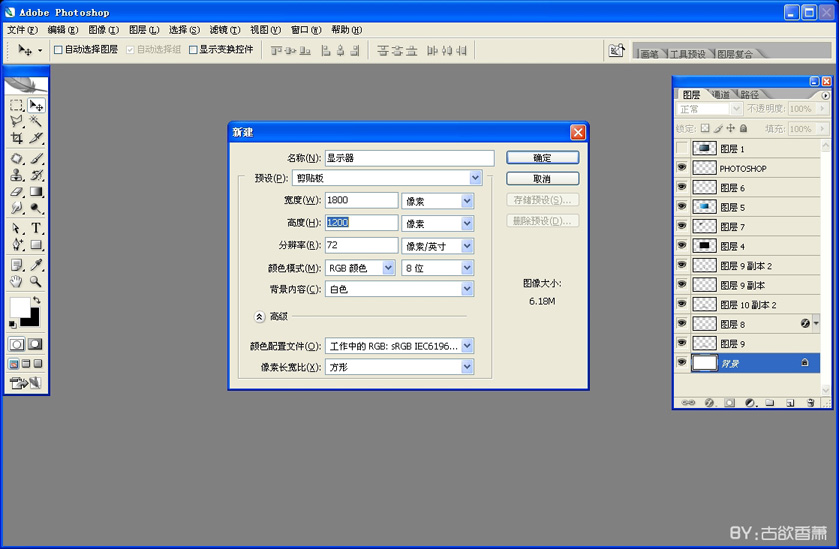The width and height of the screenshot is (839, 549).
Task: Select the Hand tool
Action: pos(17,281)
